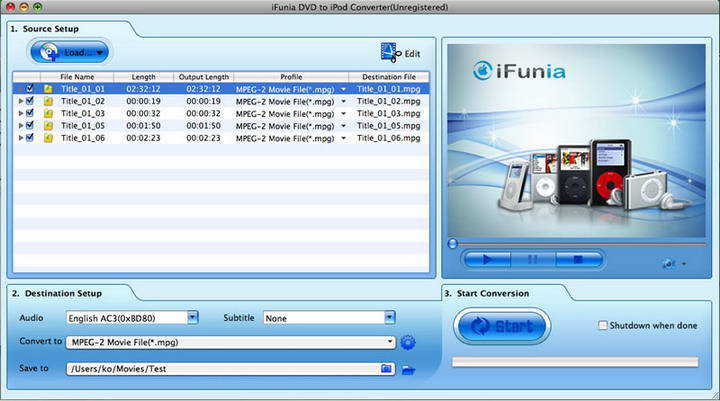Start the conversion
The height and width of the screenshot is (401, 720).
[x=502, y=326]
